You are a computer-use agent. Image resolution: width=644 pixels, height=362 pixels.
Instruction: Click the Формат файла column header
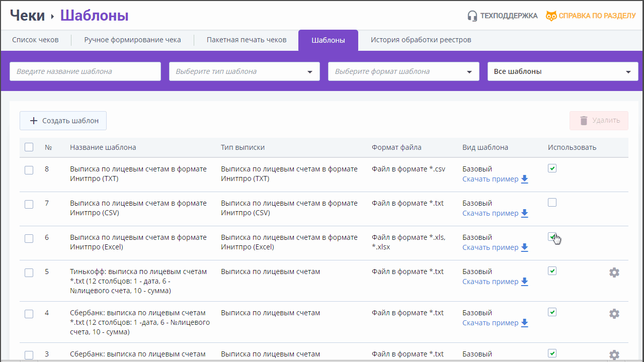coord(396,147)
